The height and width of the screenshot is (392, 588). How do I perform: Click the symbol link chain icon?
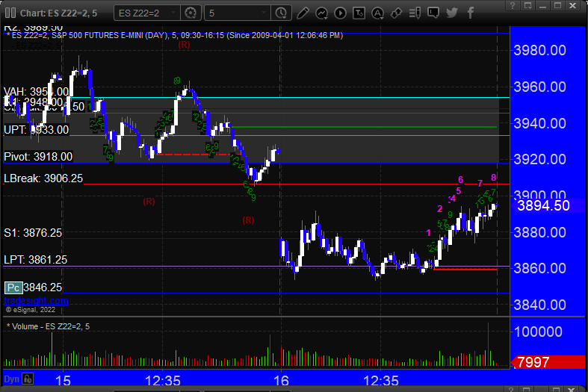pyautogui.click(x=396, y=13)
